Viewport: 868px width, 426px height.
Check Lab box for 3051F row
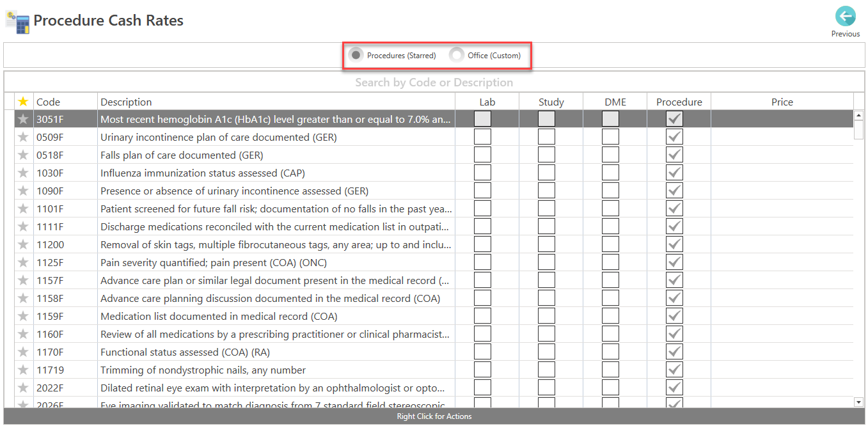pos(482,119)
